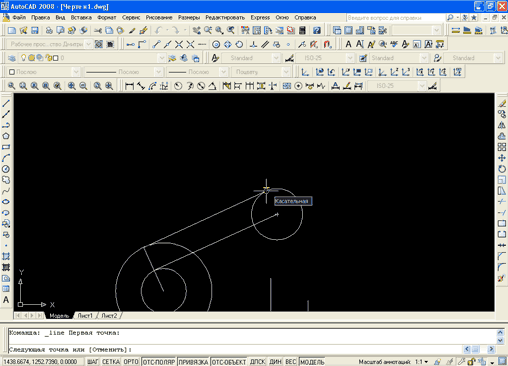Click the Erase tool in modify toolbar
This screenshot has height=366, width=508.
tap(502, 103)
